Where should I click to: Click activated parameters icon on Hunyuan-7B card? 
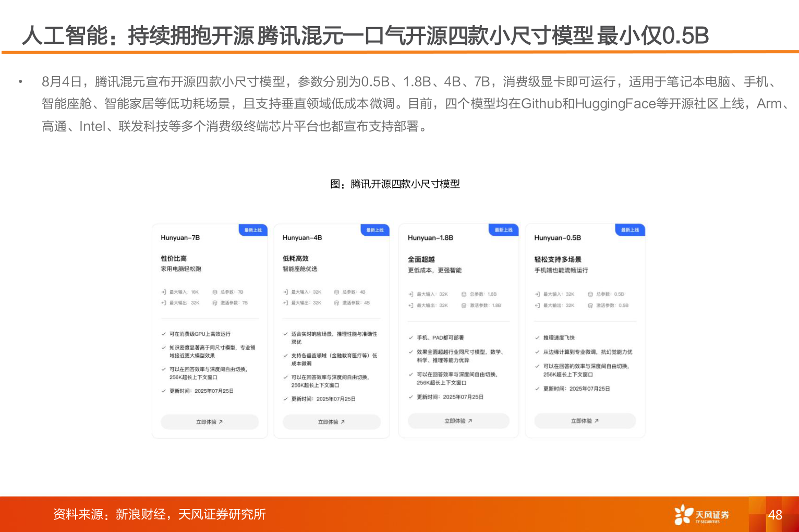(x=215, y=303)
